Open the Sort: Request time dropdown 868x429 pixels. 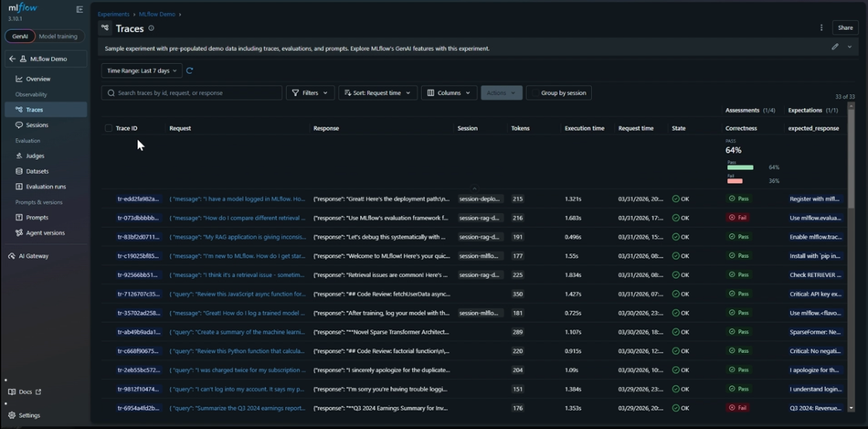(377, 93)
